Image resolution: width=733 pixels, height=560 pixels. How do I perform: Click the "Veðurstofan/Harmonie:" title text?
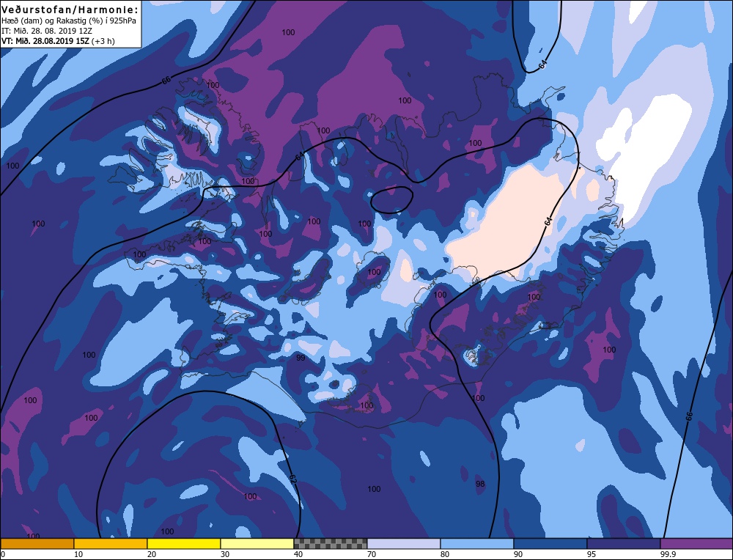(70, 10)
